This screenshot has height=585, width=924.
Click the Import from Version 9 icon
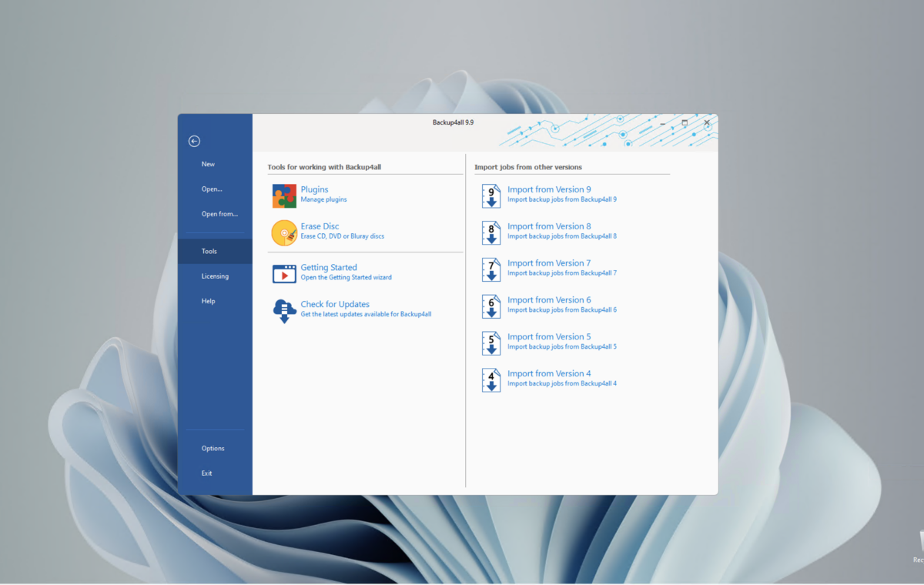click(x=491, y=196)
